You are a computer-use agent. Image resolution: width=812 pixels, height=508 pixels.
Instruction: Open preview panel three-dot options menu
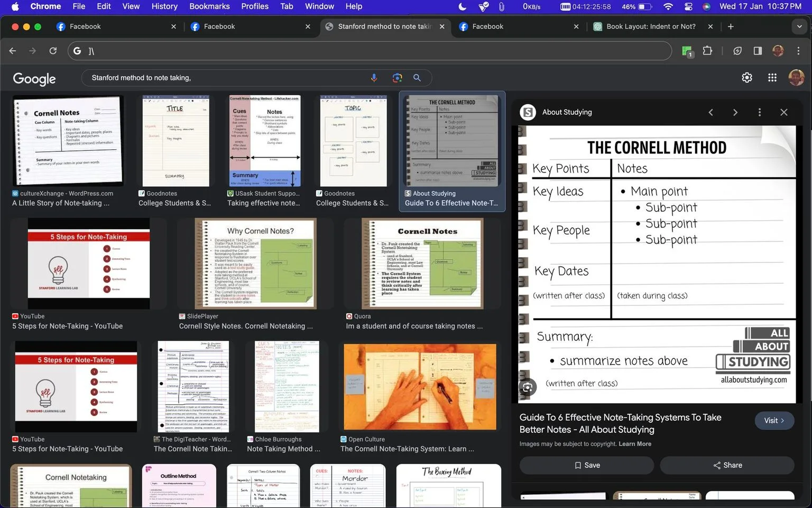click(760, 112)
